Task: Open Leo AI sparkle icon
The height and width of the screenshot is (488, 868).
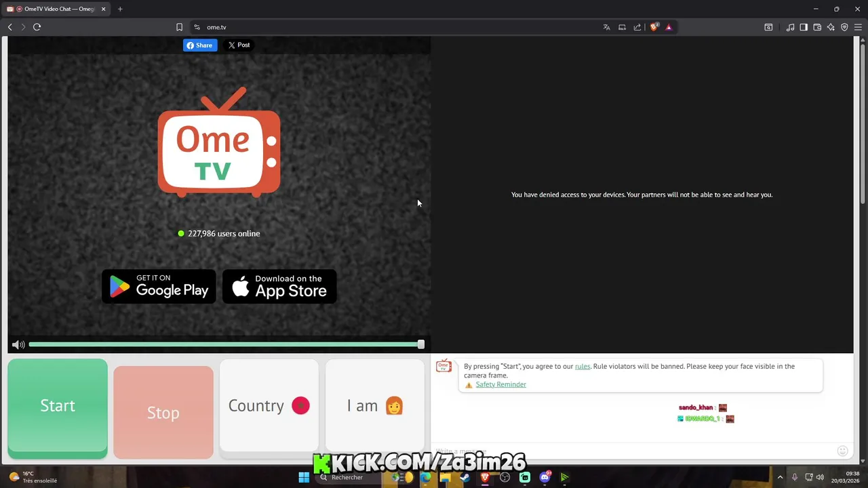Action: (831, 27)
